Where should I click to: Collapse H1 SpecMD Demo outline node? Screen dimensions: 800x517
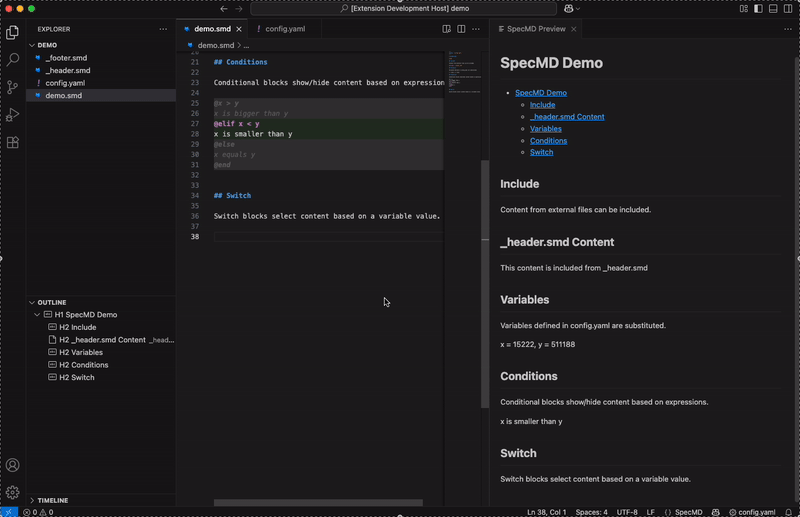click(x=37, y=315)
